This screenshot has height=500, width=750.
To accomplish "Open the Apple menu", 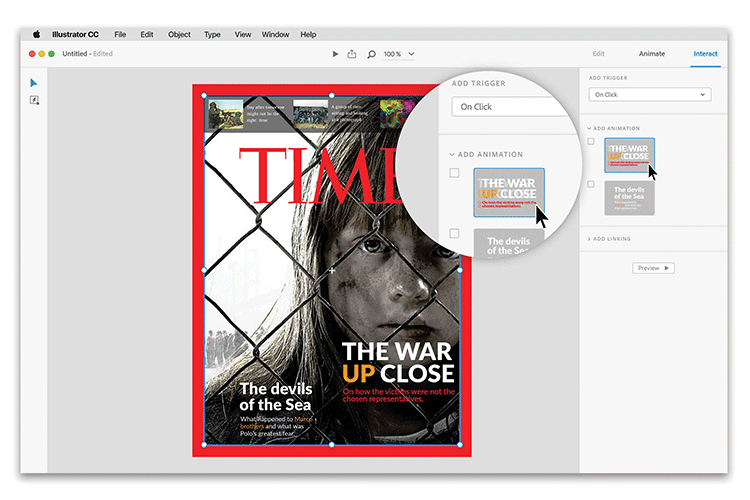I will click(x=37, y=34).
